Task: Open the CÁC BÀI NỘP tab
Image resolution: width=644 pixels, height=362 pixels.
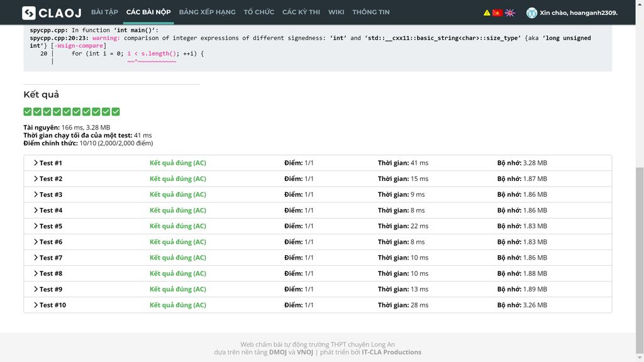Action: click(x=148, y=13)
